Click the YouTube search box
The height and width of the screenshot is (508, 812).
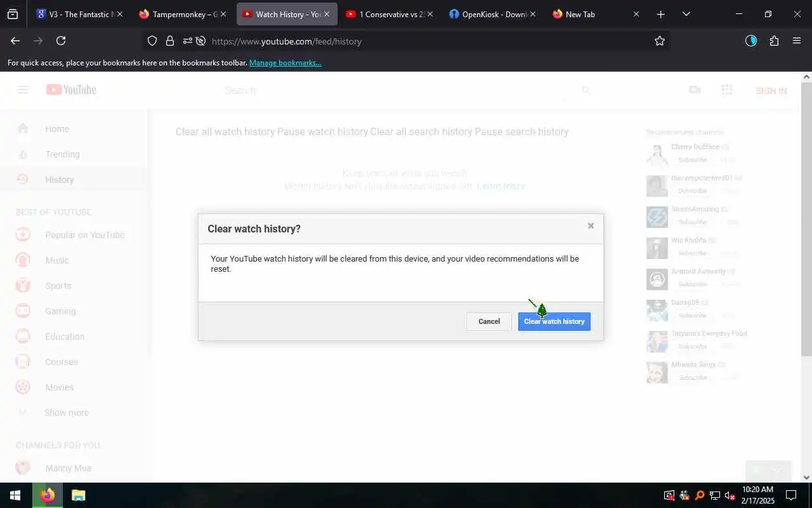coord(393,91)
